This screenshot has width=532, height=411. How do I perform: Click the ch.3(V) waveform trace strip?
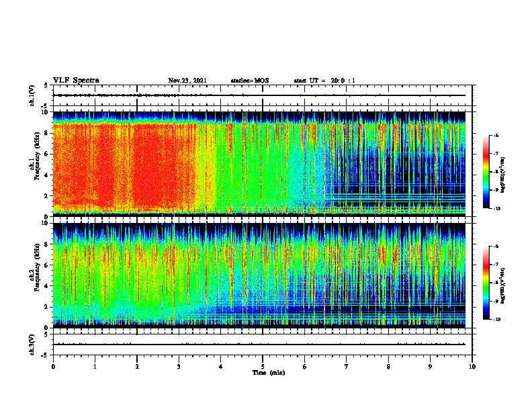point(259,345)
